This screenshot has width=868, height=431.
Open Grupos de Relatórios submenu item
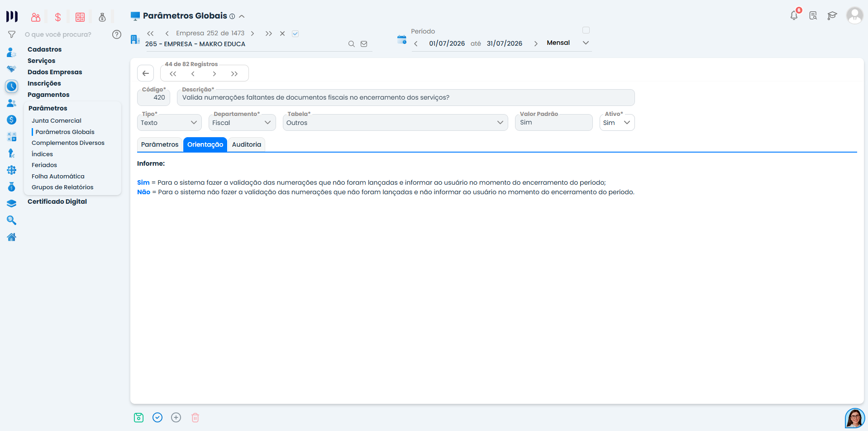[62, 187]
